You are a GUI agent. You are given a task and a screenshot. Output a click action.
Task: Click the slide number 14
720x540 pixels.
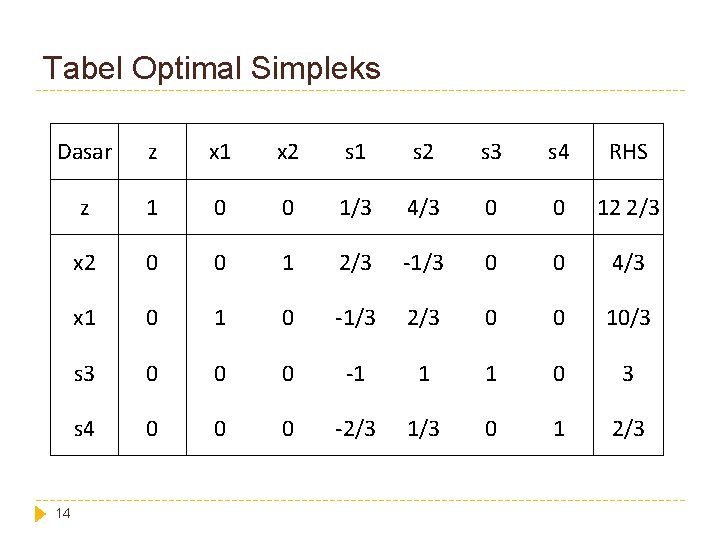[x=63, y=513]
